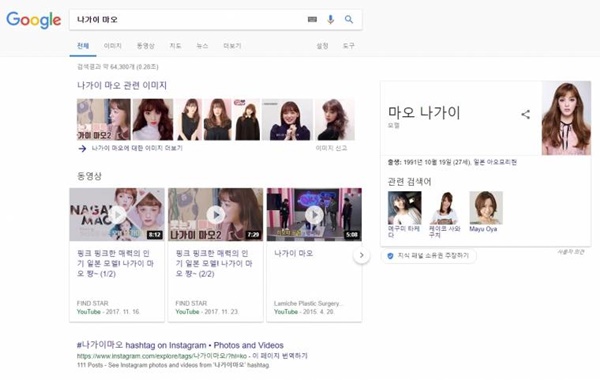Click 이 페이지 번역하기 link

pos(280,356)
